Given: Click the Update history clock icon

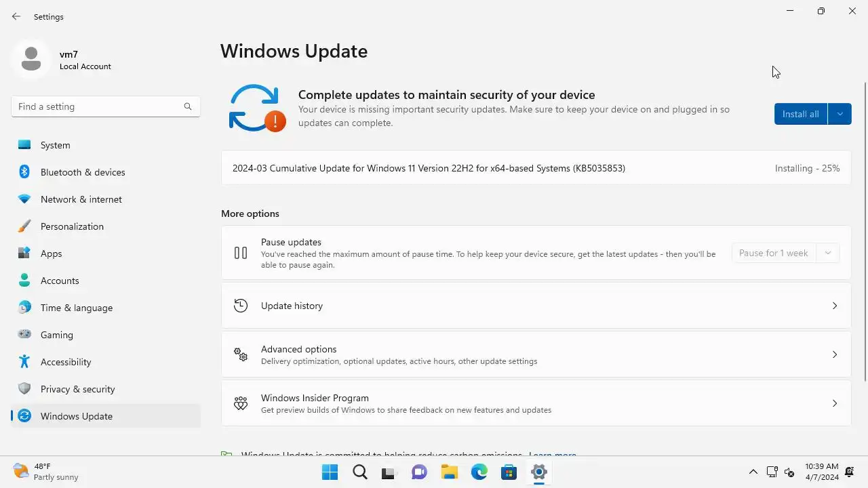Looking at the screenshot, I should (x=241, y=306).
